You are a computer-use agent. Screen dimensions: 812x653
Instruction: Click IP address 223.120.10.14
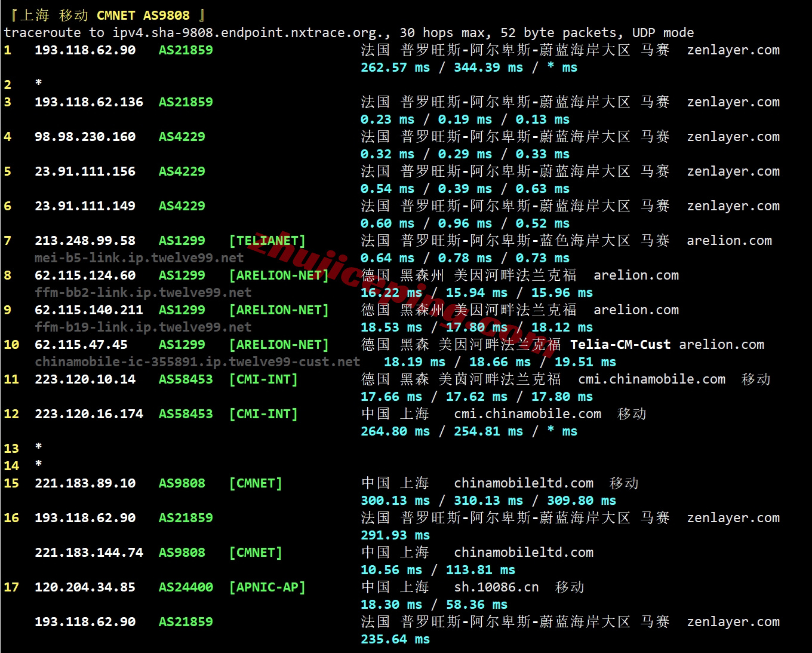point(85,379)
